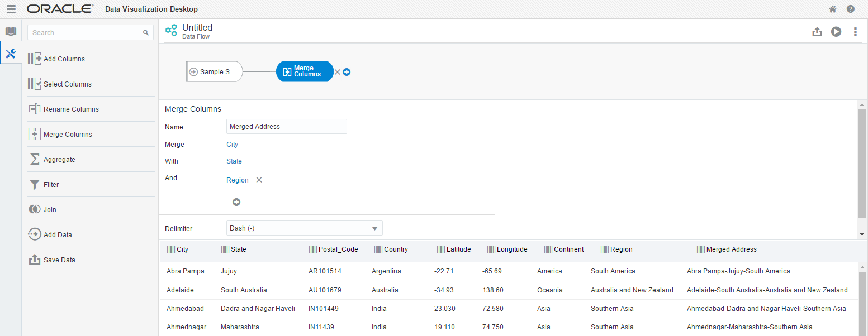The height and width of the screenshot is (336, 868).
Task: Click the export/share data flow icon
Action: [817, 32]
